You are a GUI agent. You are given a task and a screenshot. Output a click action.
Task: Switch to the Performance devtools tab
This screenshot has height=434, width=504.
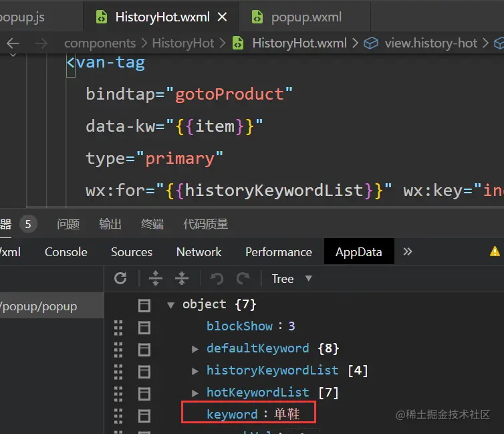click(x=279, y=252)
